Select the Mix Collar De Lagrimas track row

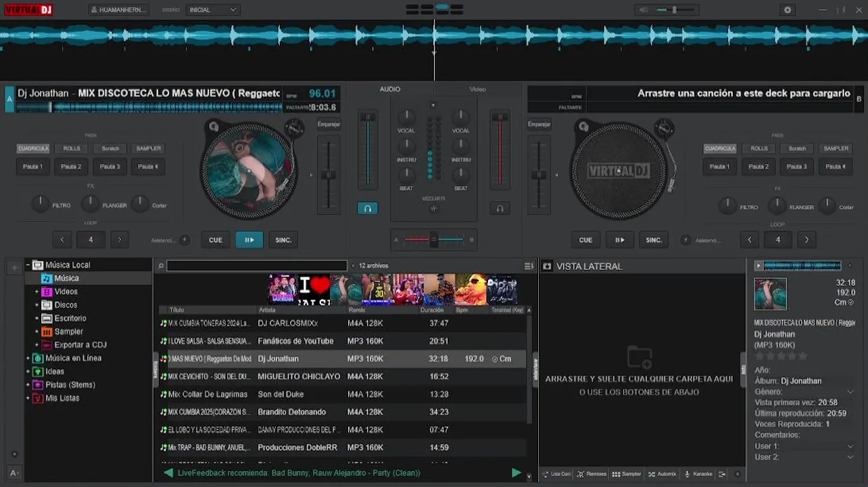click(343, 394)
